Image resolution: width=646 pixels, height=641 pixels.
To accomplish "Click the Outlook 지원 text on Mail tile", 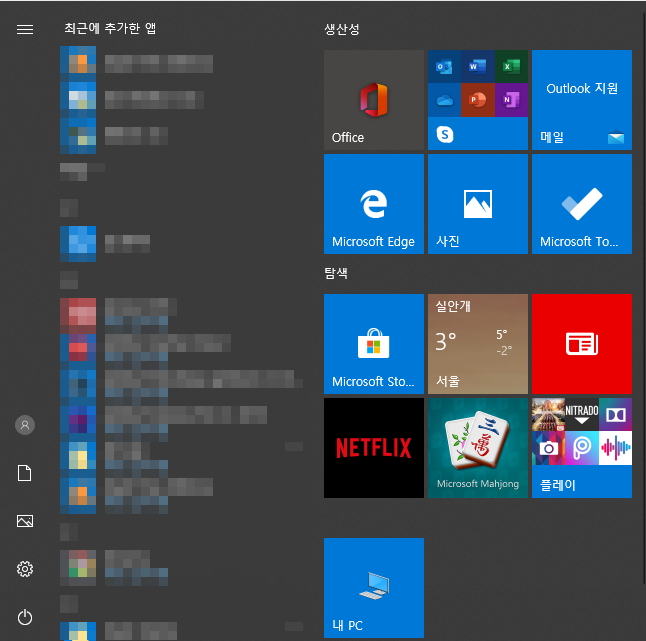I will 582,88.
